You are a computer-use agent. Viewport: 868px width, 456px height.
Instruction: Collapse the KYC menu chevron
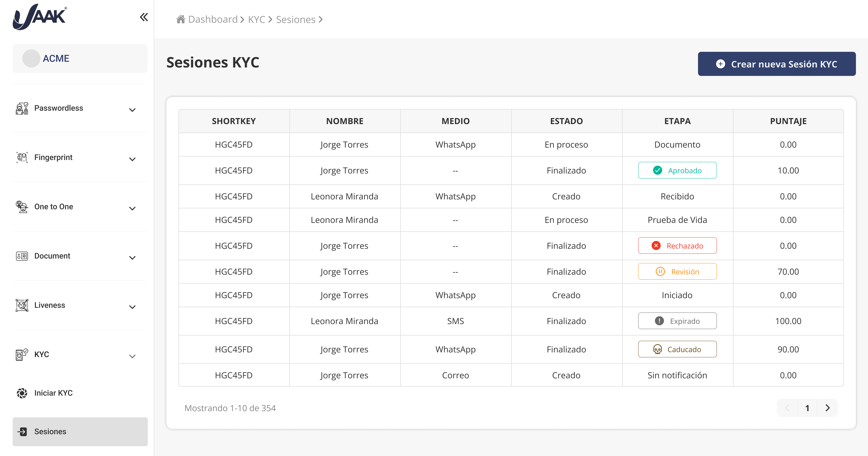[x=132, y=356]
